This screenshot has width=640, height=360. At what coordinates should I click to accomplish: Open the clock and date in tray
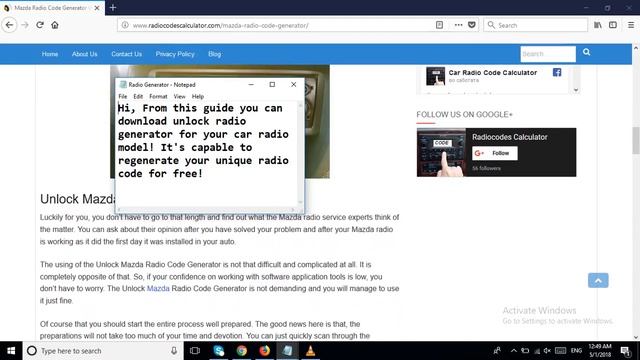[600, 351]
